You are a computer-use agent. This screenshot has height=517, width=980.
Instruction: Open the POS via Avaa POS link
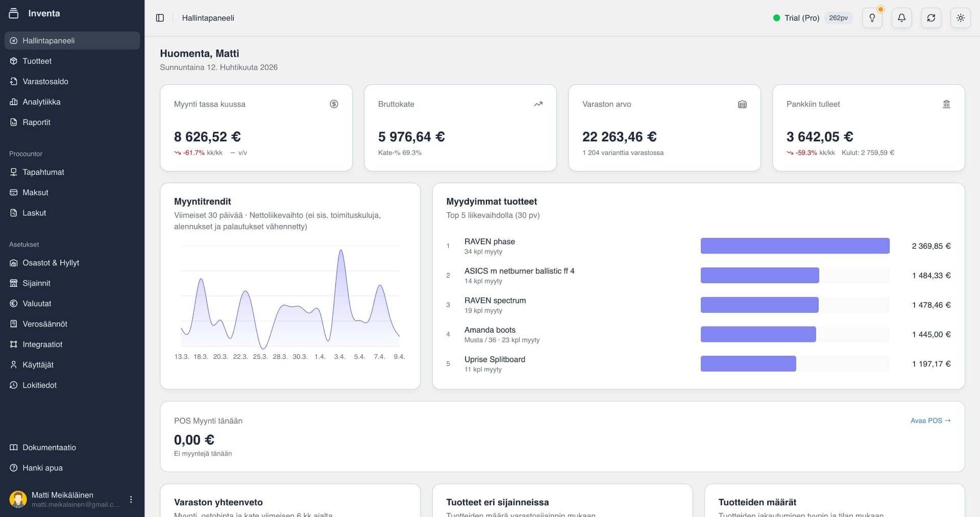(930, 421)
